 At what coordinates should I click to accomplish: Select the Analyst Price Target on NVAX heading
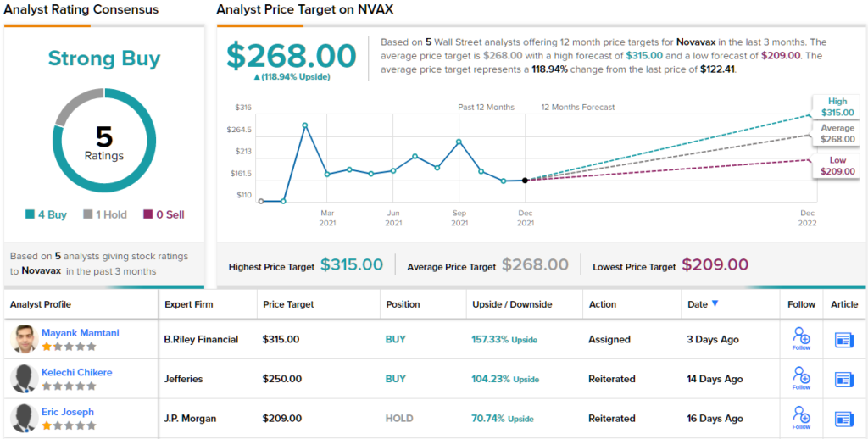305,9
